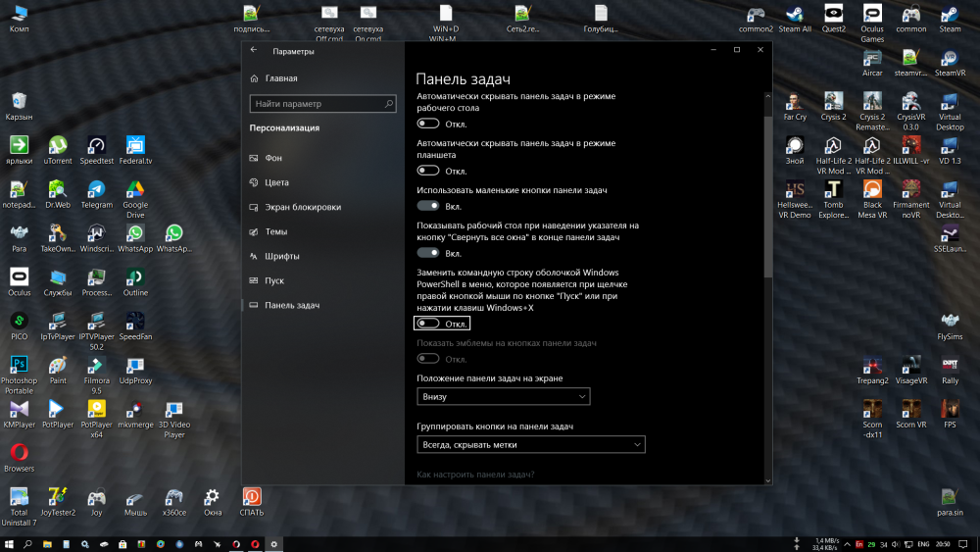Image resolution: width=980 pixels, height=552 pixels.
Task: Enable PowerShell replacement toggle
Action: (428, 323)
